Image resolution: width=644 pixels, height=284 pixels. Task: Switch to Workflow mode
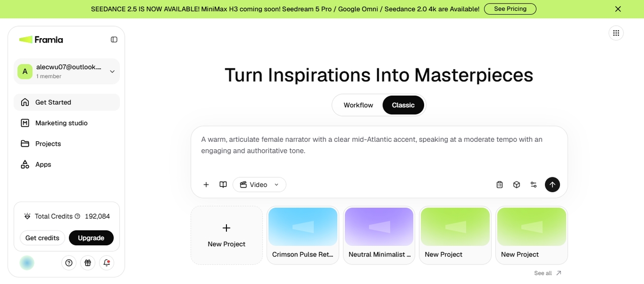(358, 105)
